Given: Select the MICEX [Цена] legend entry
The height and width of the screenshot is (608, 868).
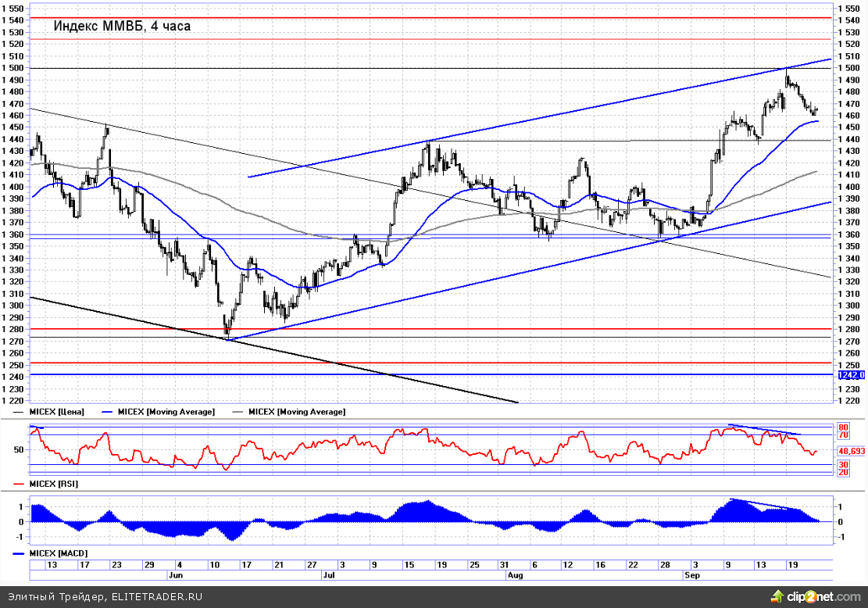Looking at the screenshot, I should click(x=62, y=411).
